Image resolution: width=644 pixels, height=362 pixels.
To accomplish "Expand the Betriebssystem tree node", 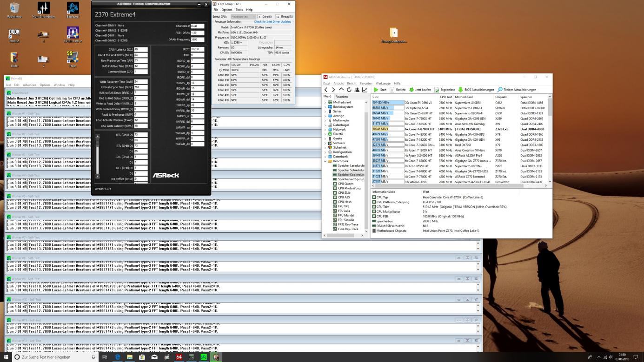I will point(325,107).
